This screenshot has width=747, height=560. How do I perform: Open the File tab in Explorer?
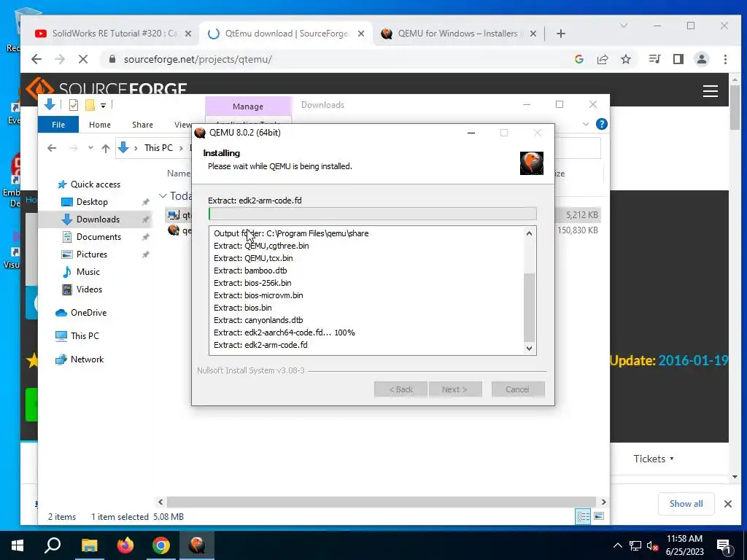[x=58, y=125]
